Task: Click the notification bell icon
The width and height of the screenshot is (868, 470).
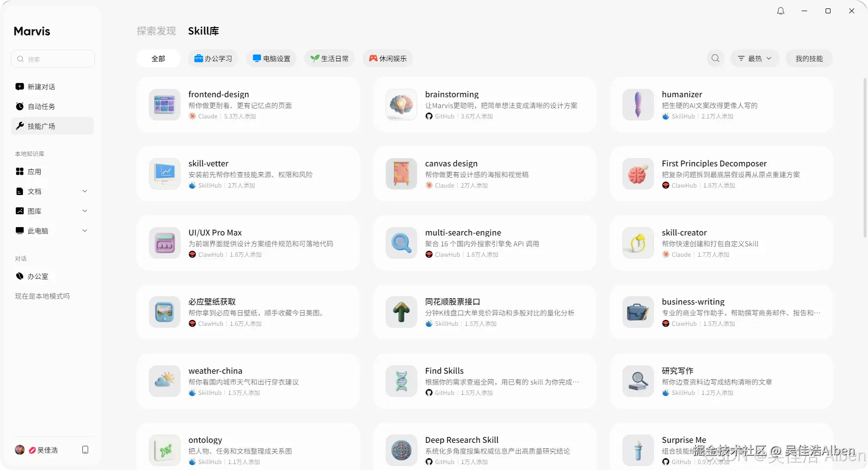Action: tap(781, 11)
